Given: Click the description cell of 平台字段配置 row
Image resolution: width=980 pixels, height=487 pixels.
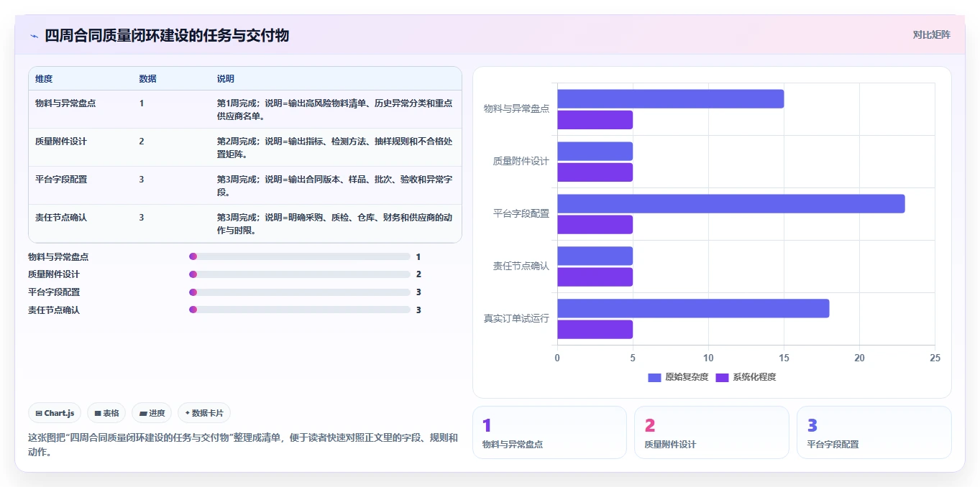Looking at the screenshot, I should click(x=335, y=185).
